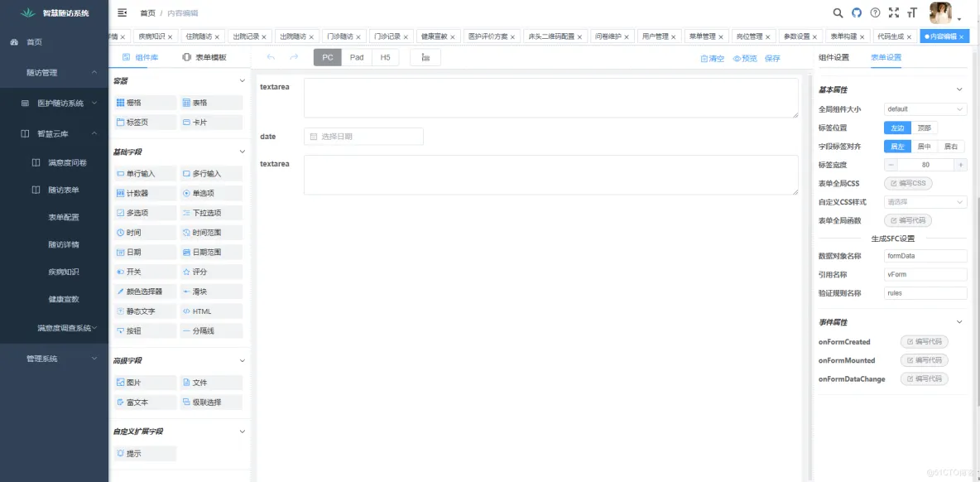Add the 多选项 checkbox component
Screen dimensions: 980x482
145,213
